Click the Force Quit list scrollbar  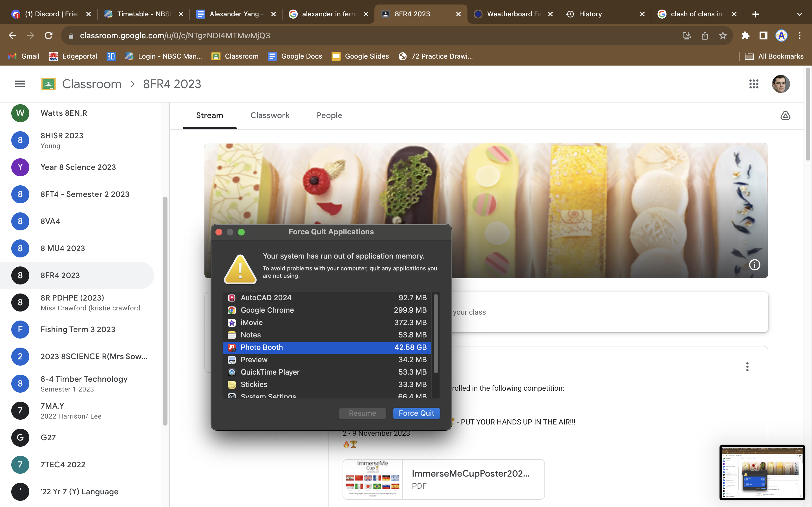click(x=436, y=334)
